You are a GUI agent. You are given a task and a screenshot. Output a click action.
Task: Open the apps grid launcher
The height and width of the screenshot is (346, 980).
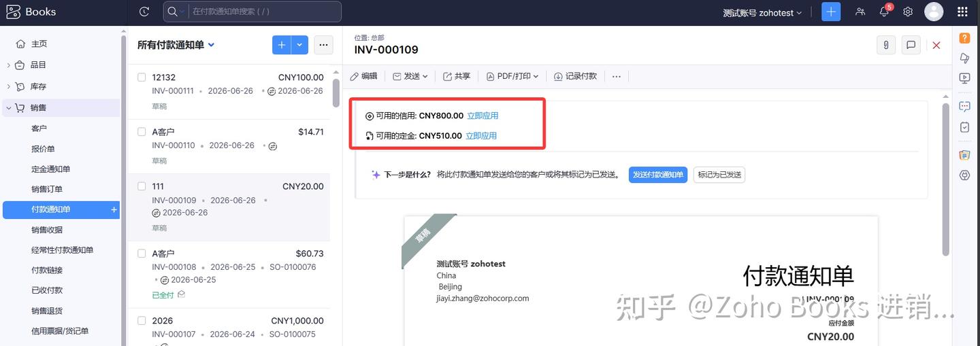point(962,12)
